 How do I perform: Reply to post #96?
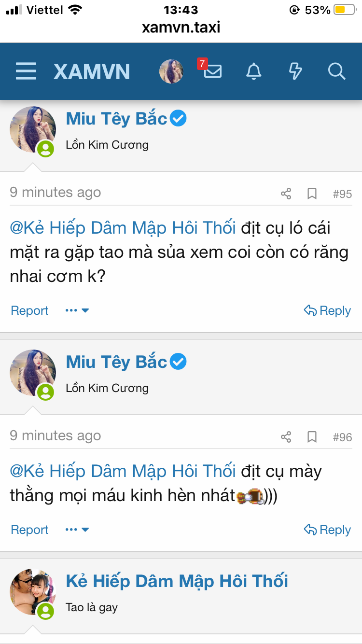pos(327,530)
